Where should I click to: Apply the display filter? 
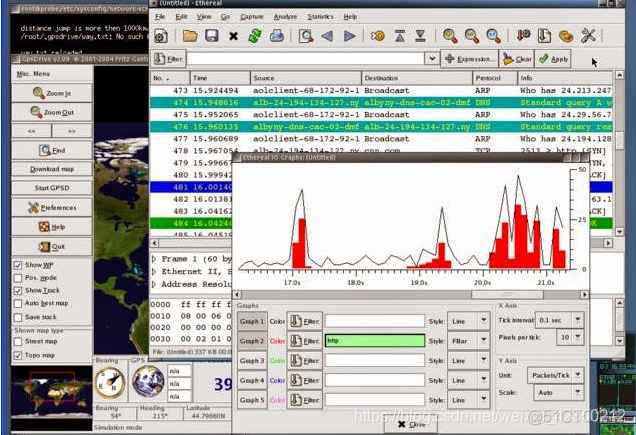pyautogui.click(x=553, y=59)
